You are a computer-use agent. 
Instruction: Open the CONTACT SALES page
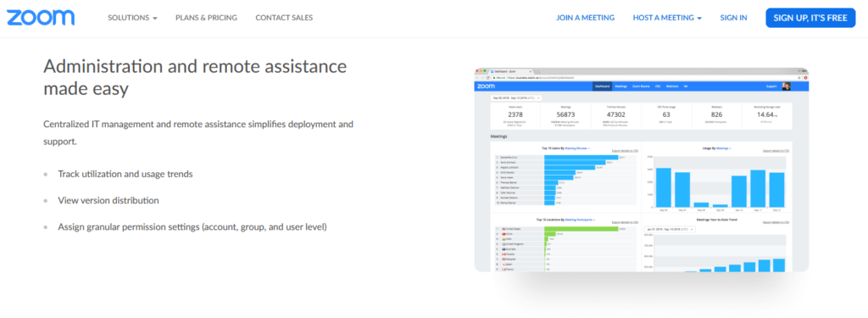coord(284,18)
